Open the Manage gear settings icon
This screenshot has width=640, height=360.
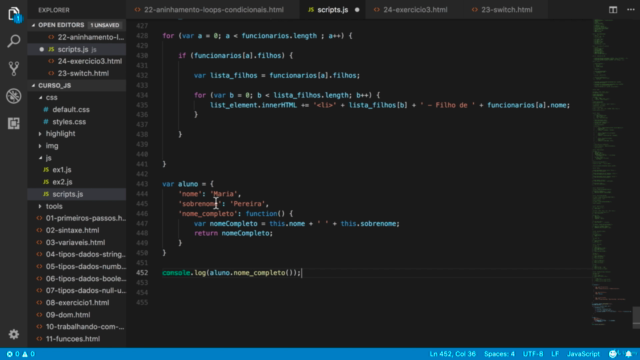click(14, 334)
